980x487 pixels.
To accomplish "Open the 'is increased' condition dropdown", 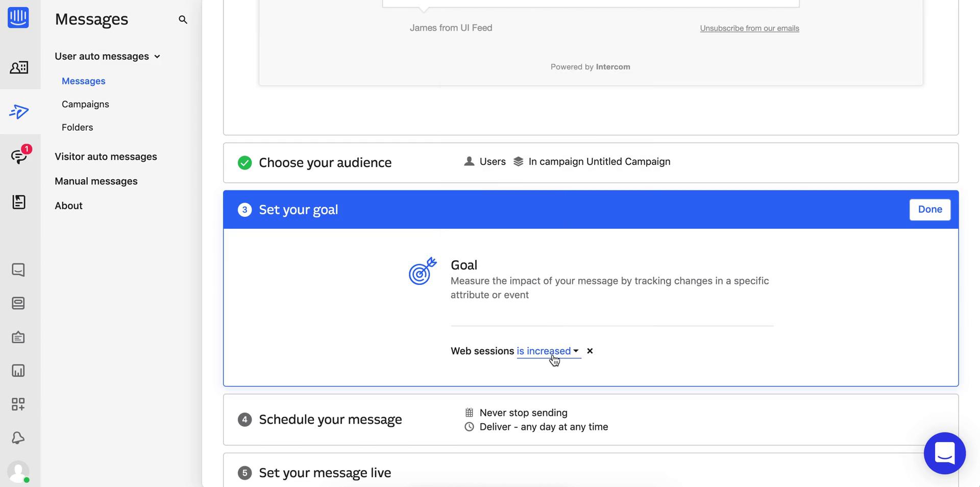I will click(548, 351).
